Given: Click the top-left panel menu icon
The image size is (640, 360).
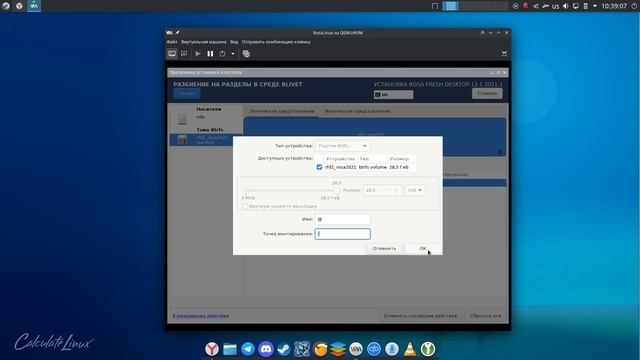Looking at the screenshot, I should point(6,6).
